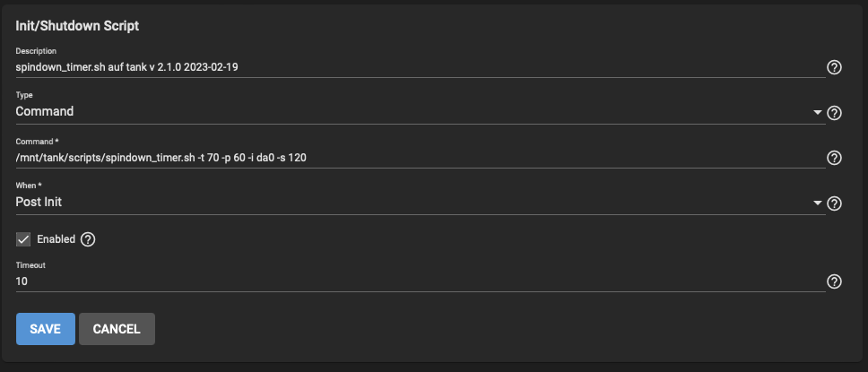The height and width of the screenshot is (372, 868).
Task: Click the "When *" field label
Action: pyautogui.click(x=29, y=186)
